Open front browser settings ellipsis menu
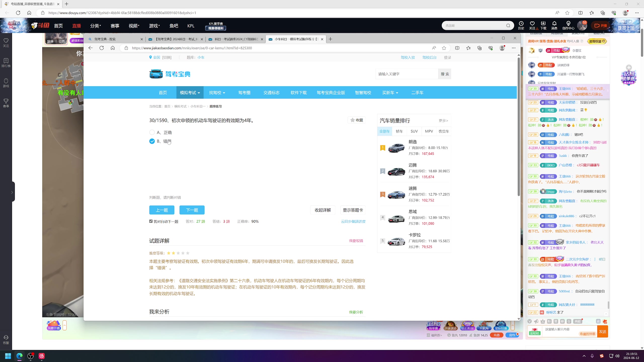 point(514,48)
